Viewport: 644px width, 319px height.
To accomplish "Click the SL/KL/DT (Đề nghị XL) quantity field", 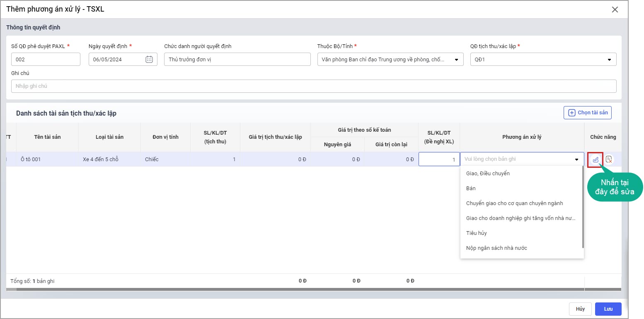I will click(439, 159).
